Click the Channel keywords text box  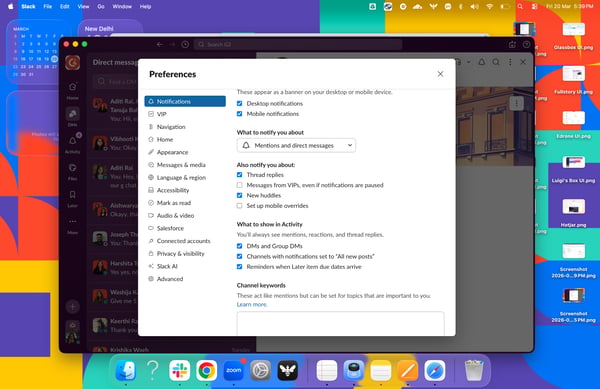click(341, 323)
